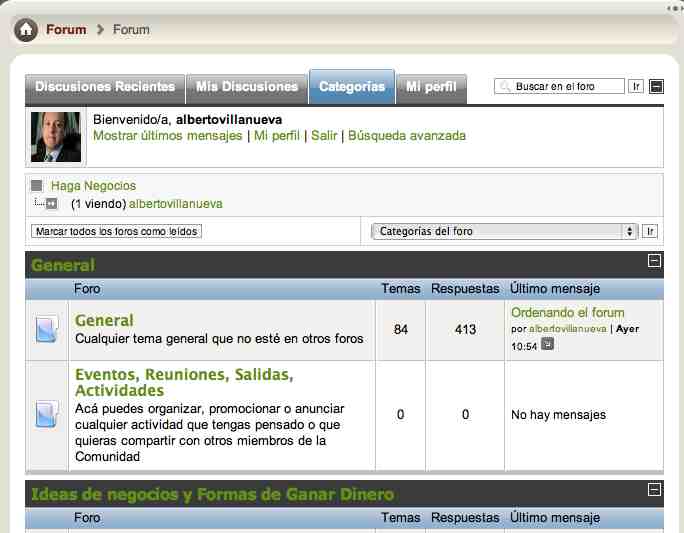The image size is (684, 533).
Task: Select the Haga Negocios square icon
Action: tap(37, 186)
